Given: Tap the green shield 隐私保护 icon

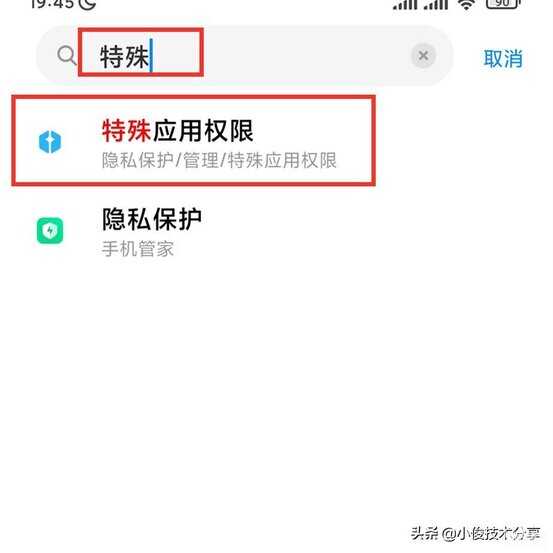Looking at the screenshot, I should click(x=50, y=231).
